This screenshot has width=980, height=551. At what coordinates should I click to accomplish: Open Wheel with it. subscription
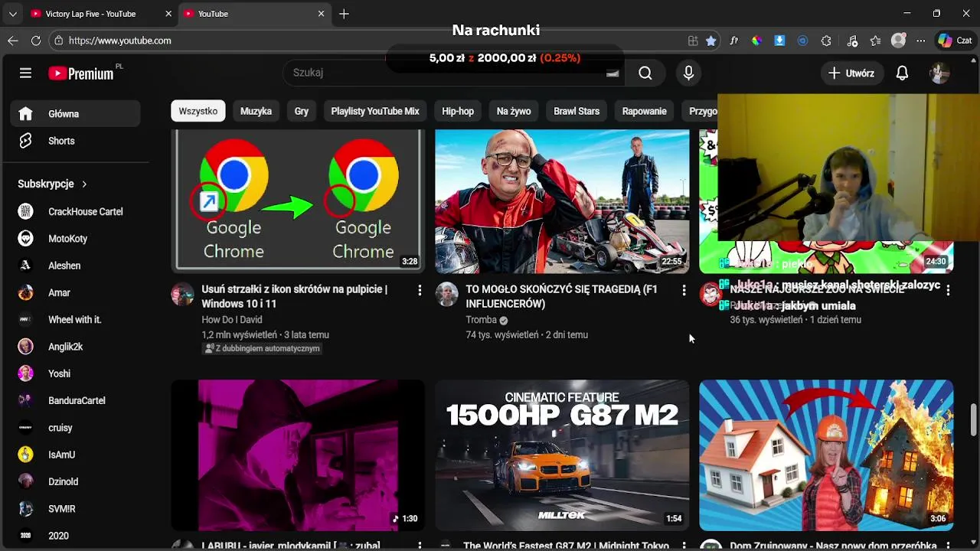coord(75,319)
